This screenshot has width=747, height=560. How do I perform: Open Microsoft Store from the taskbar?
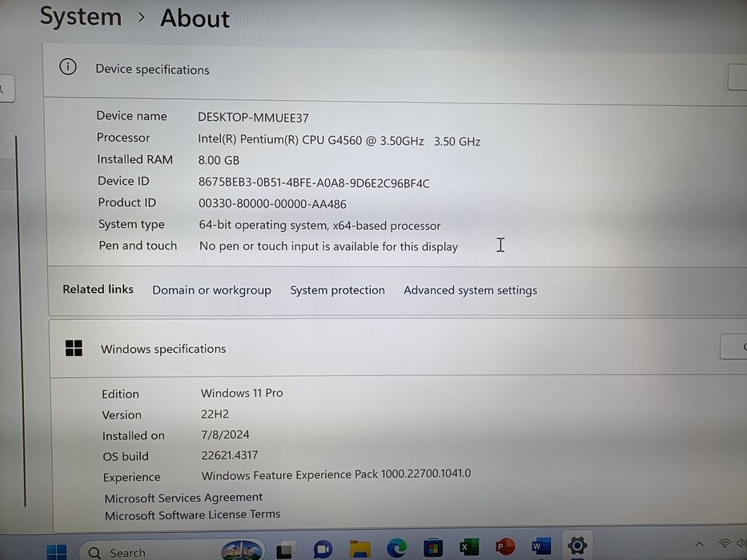[x=433, y=548]
